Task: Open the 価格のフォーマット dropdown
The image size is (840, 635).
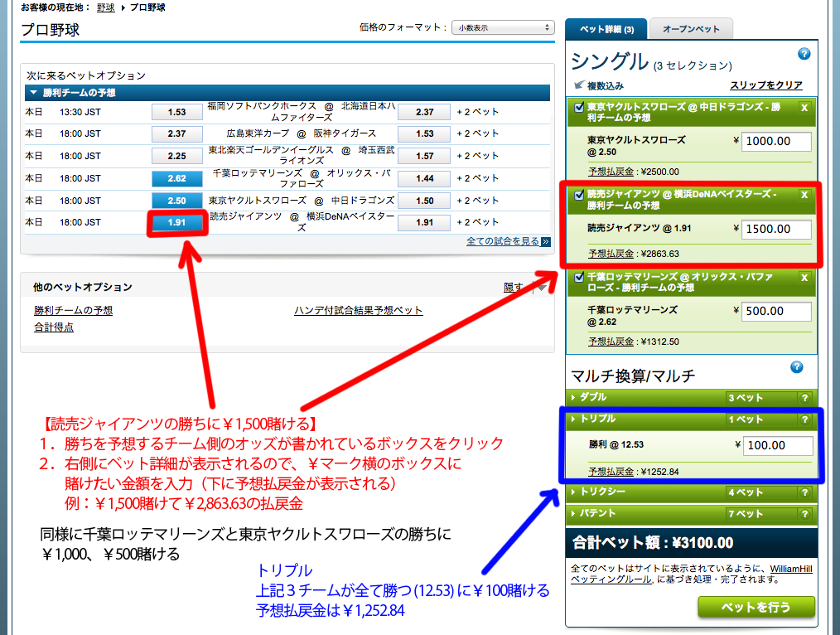Action: point(503,27)
